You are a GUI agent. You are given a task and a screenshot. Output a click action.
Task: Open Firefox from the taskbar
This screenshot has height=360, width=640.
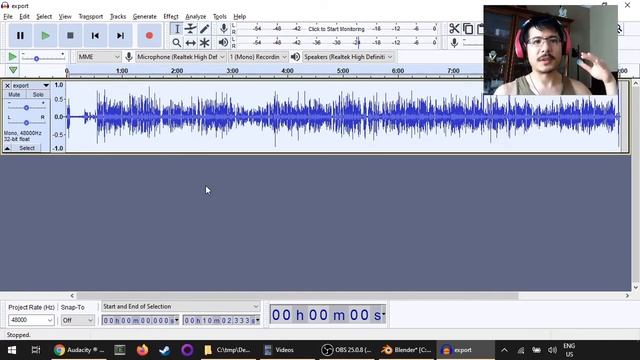click(x=142, y=350)
